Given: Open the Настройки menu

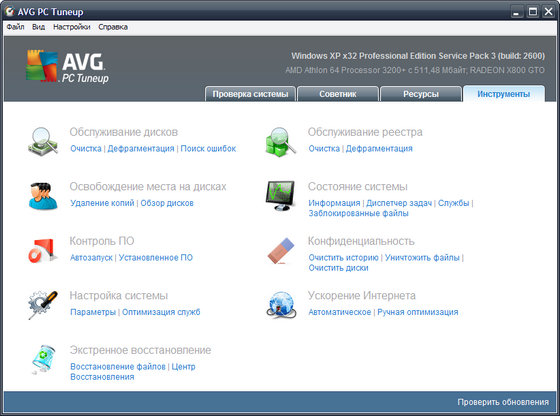Looking at the screenshot, I should point(72,27).
